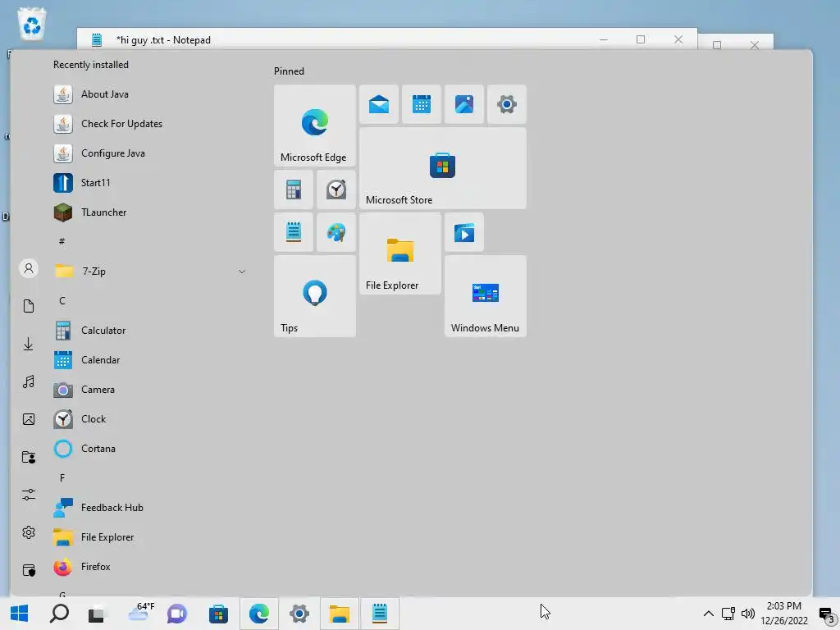
Task: Open the 7-Zip folder entry
Action: click(150, 271)
